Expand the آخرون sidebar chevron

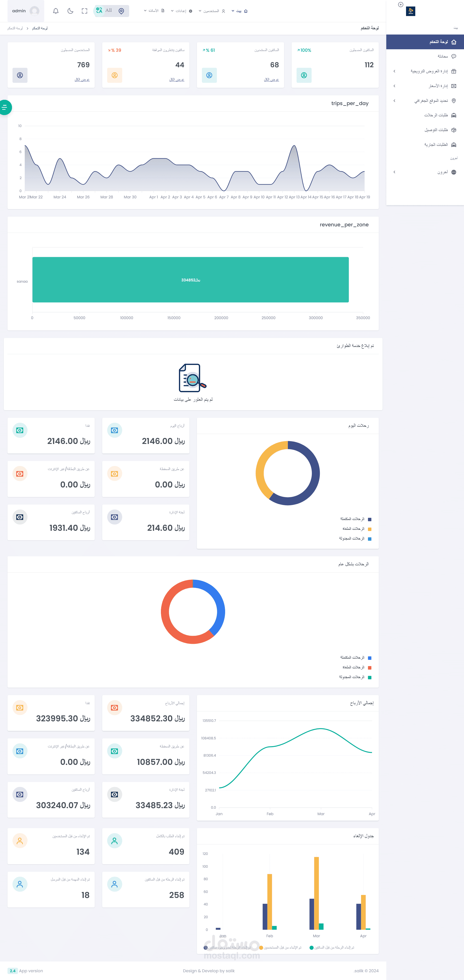tap(395, 172)
